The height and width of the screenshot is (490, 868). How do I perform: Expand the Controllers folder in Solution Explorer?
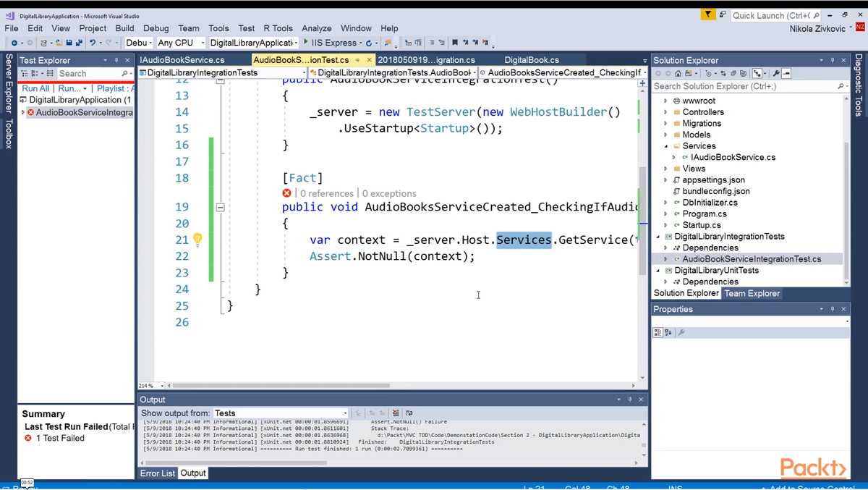(666, 112)
